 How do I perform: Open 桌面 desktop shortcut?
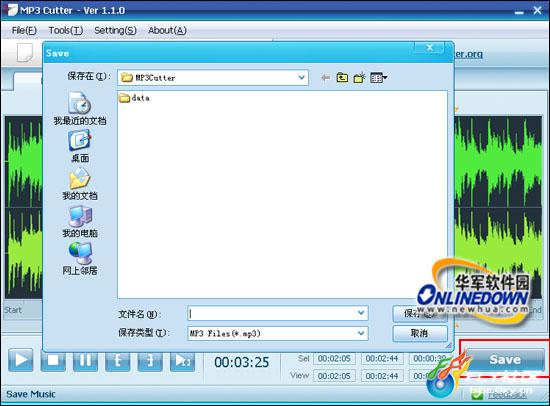pos(80,146)
